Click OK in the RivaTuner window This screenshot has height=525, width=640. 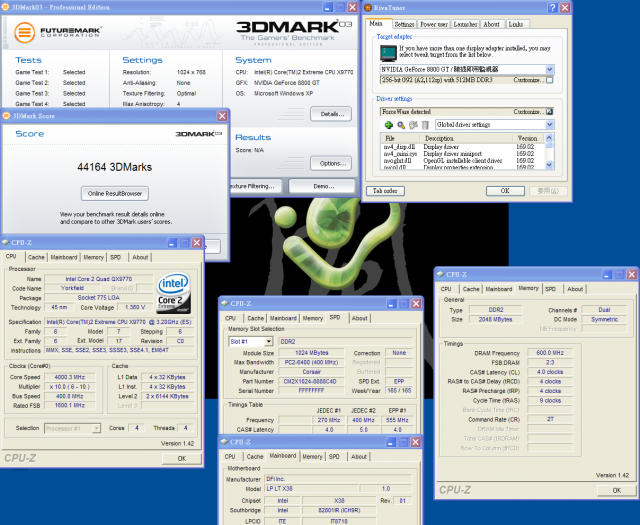click(x=505, y=191)
